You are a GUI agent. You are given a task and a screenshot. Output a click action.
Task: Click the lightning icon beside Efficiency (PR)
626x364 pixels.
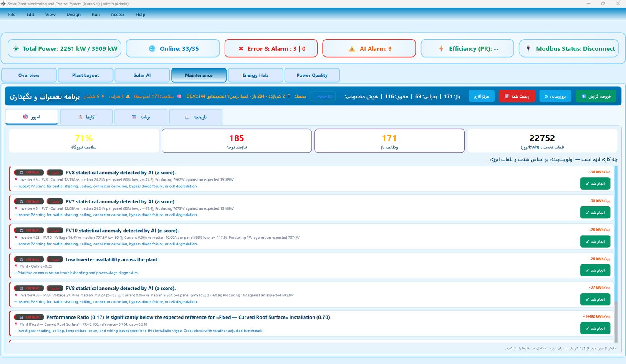click(441, 49)
